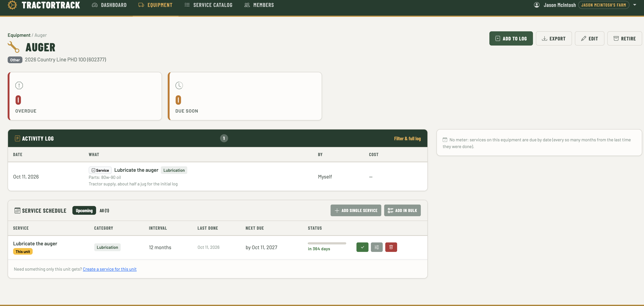Image resolution: width=644 pixels, height=306 pixels.
Task: Click the Activity Log list icon
Action: 17,138
